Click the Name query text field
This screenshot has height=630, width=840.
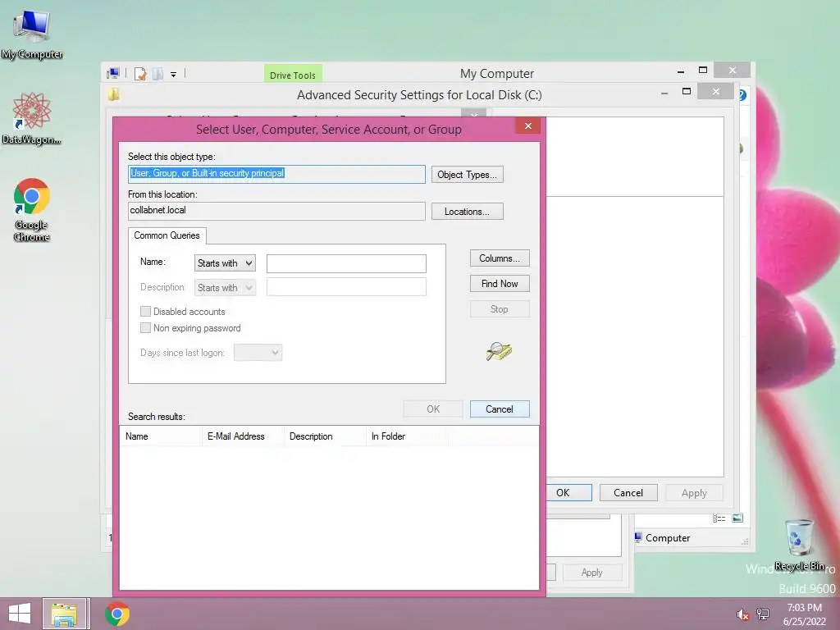[346, 263]
